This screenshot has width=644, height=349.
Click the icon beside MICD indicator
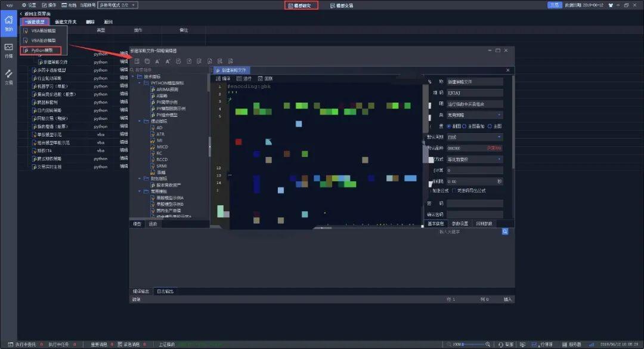153,147
